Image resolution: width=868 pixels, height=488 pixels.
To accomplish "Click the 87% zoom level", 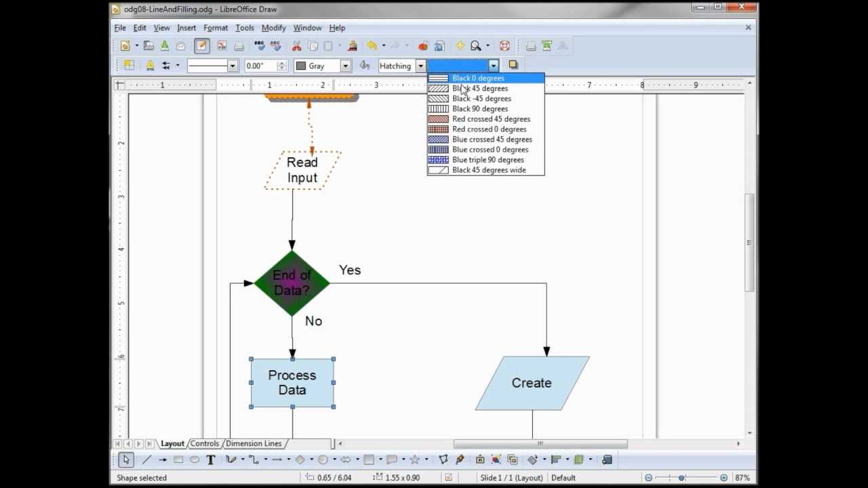I will 742,478.
